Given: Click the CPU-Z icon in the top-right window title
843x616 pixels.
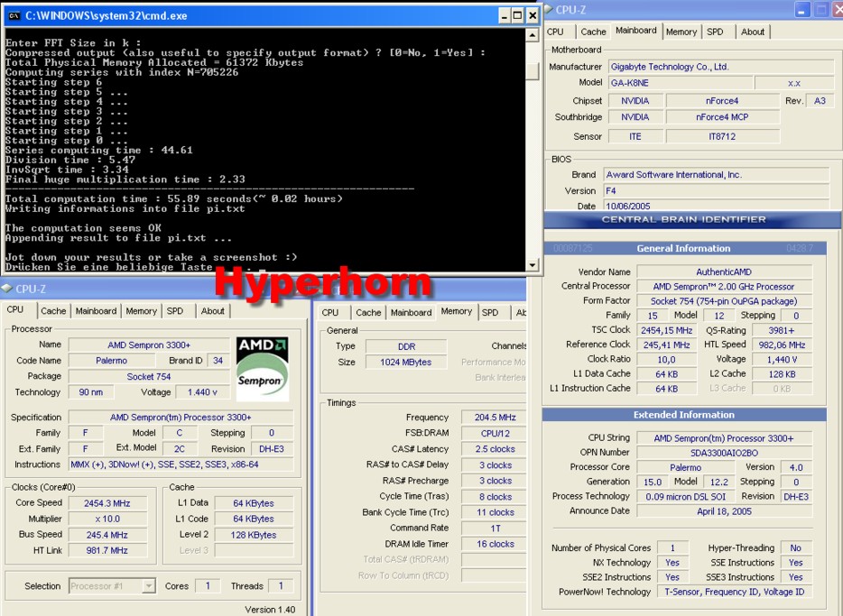Looking at the screenshot, I should click(549, 9).
